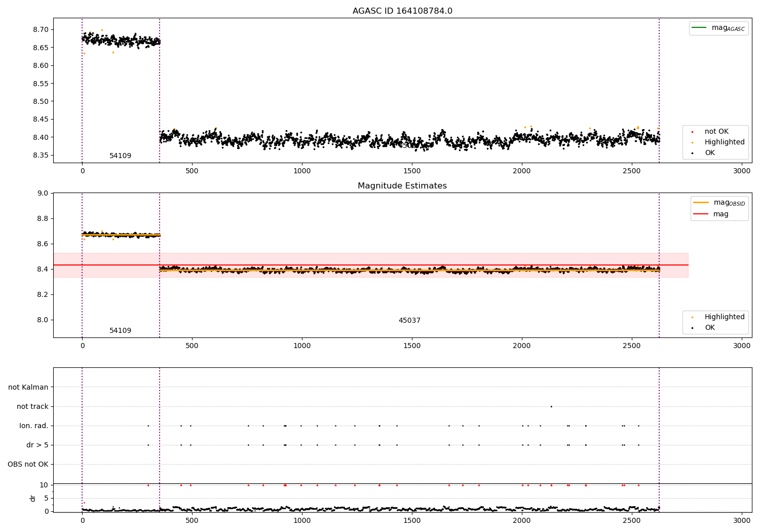Click "54109" label in the top plot
This screenshot has width=760, height=532.
(x=120, y=156)
